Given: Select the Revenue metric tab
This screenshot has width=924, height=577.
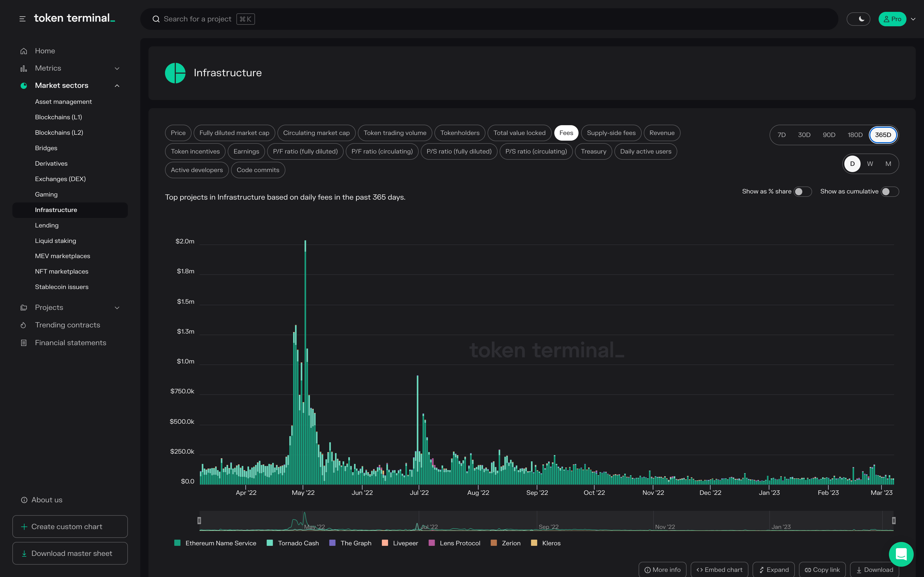Looking at the screenshot, I should tap(662, 133).
